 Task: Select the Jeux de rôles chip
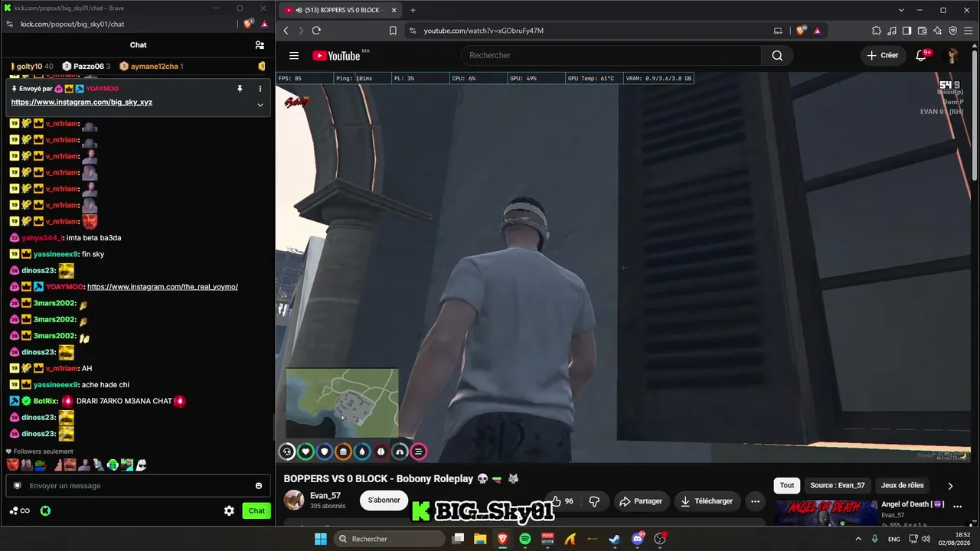tap(903, 485)
